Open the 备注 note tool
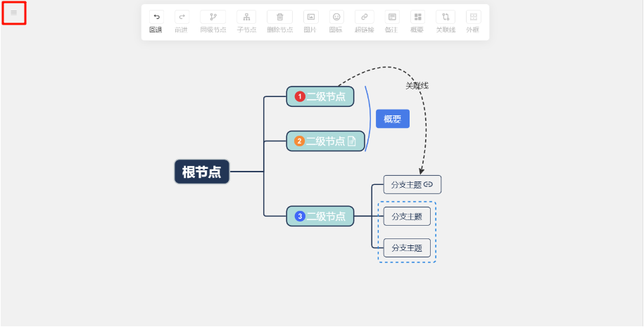The height and width of the screenshot is (327, 644). coord(392,18)
